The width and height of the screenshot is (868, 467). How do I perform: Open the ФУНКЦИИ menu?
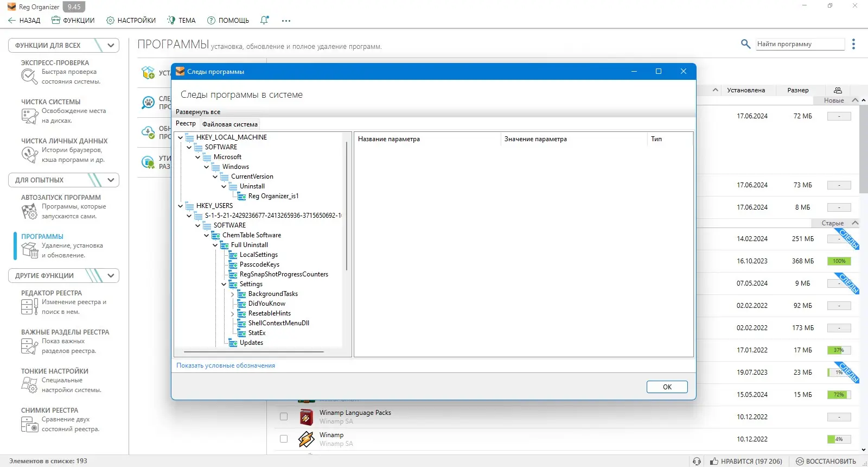coord(73,20)
